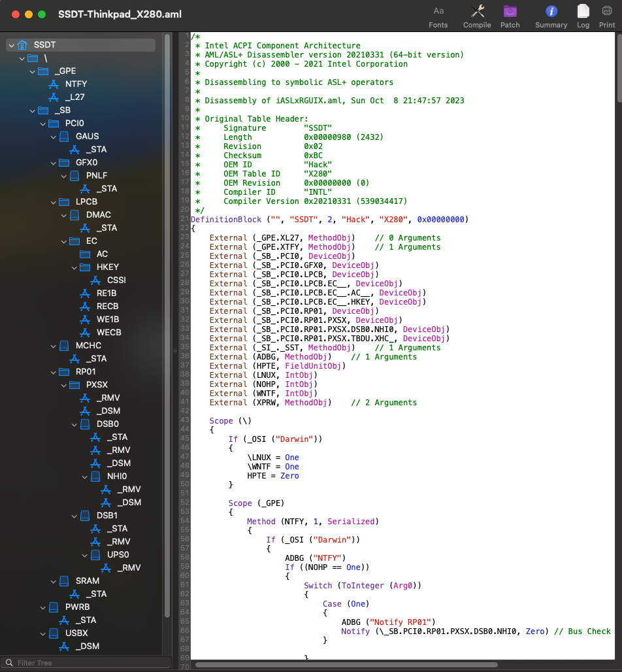Select _DSM under USBX

87,647
